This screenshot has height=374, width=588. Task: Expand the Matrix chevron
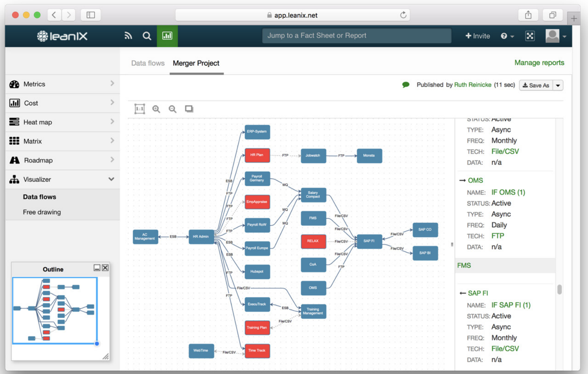click(x=112, y=140)
